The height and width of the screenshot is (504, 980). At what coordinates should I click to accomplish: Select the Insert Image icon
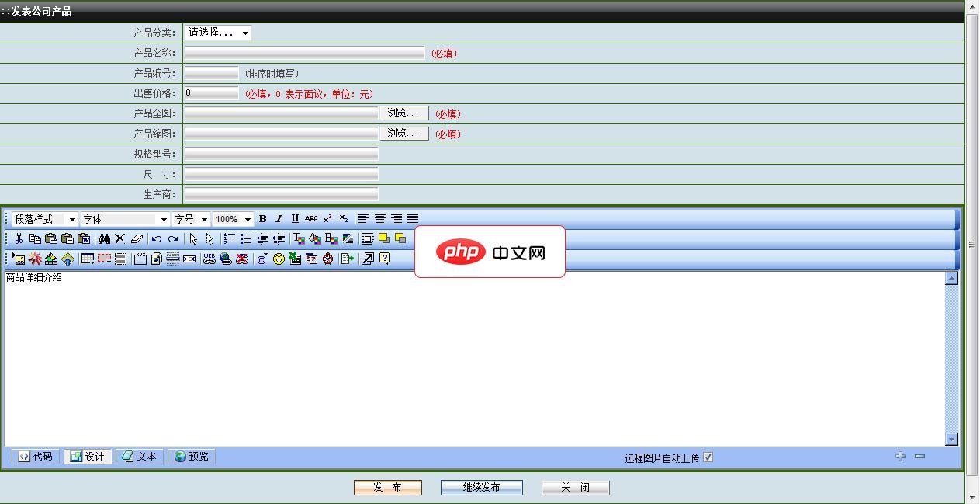[x=18, y=259]
